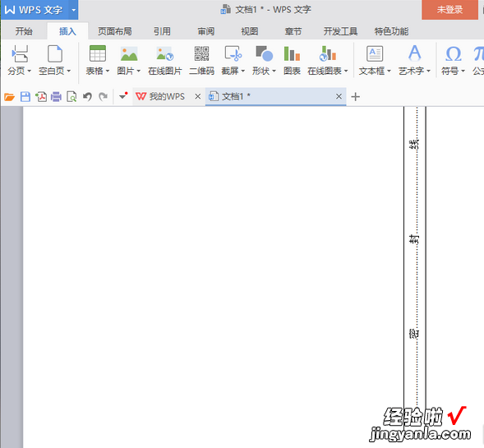Switch to the 开始 ribbon tab

pyautogui.click(x=24, y=31)
